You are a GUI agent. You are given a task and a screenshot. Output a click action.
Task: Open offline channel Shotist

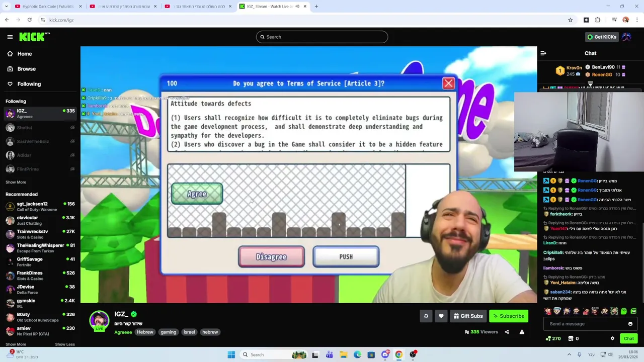coord(40,128)
